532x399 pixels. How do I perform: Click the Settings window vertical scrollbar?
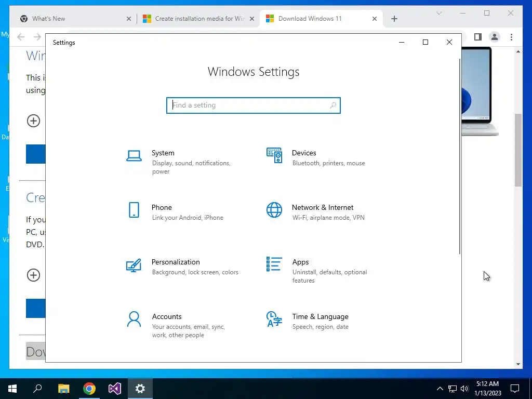point(460,156)
